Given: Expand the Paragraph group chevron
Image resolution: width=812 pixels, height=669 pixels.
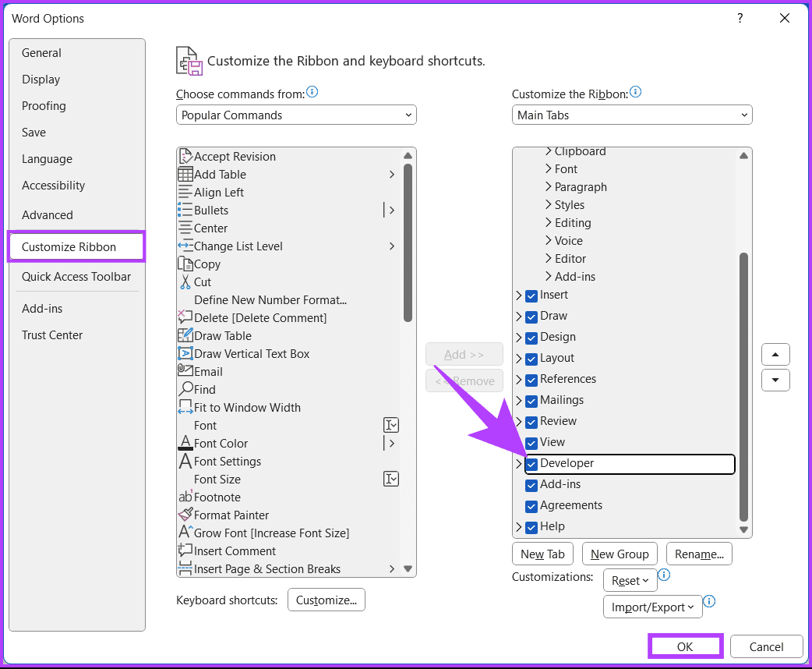Looking at the screenshot, I should click(549, 186).
